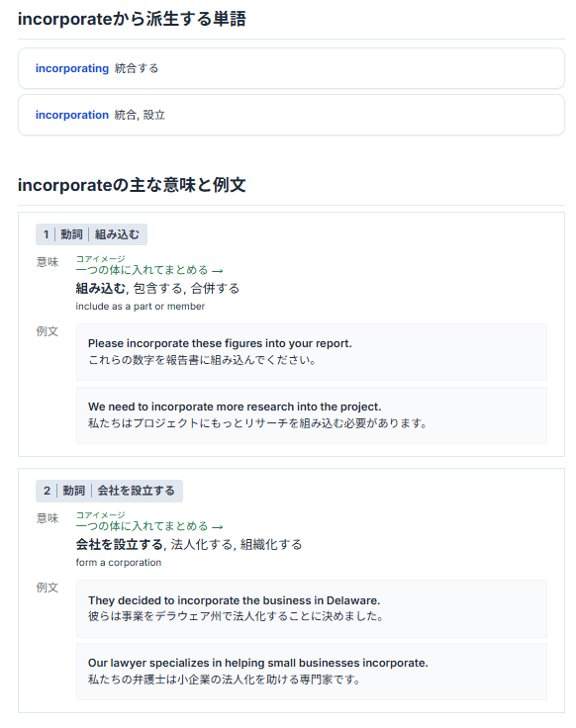This screenshot has height=728, width=576.
Task: Click the translation 私たちはプロジェクトにもっとリサーチを組み込む必要があります。
Action: point(257,423)
